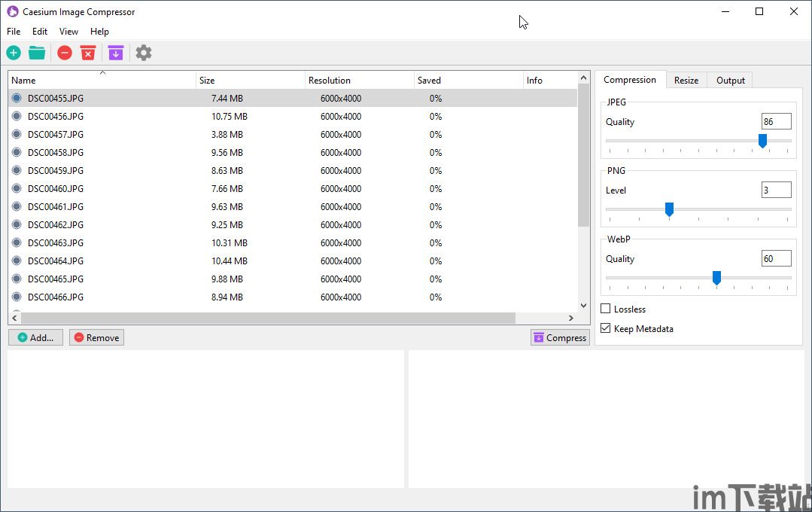Image resolution: width=812 pixels, height=512 pixels.
Task: Enable the Lossless checkbox
Action: coord(605,309)
